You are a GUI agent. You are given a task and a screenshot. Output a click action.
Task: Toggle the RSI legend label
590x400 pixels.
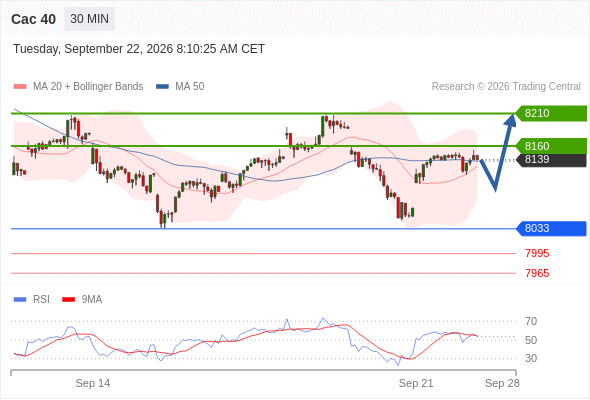click(x=41, y=300)
